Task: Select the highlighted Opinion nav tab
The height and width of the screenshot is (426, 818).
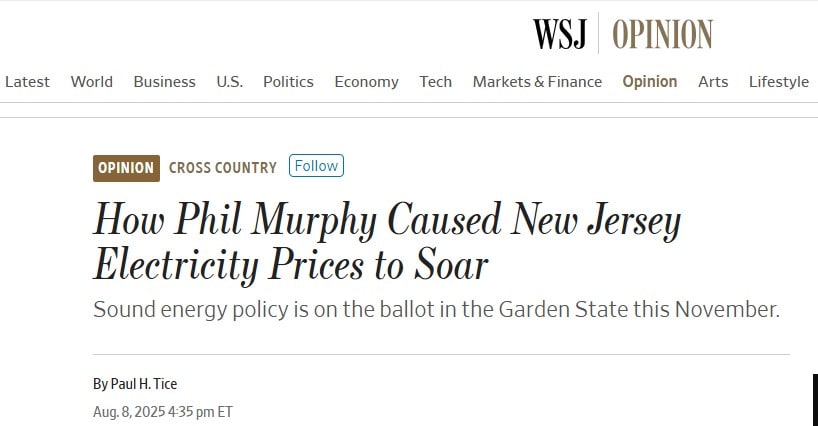Action: click(x=650, y=82)
